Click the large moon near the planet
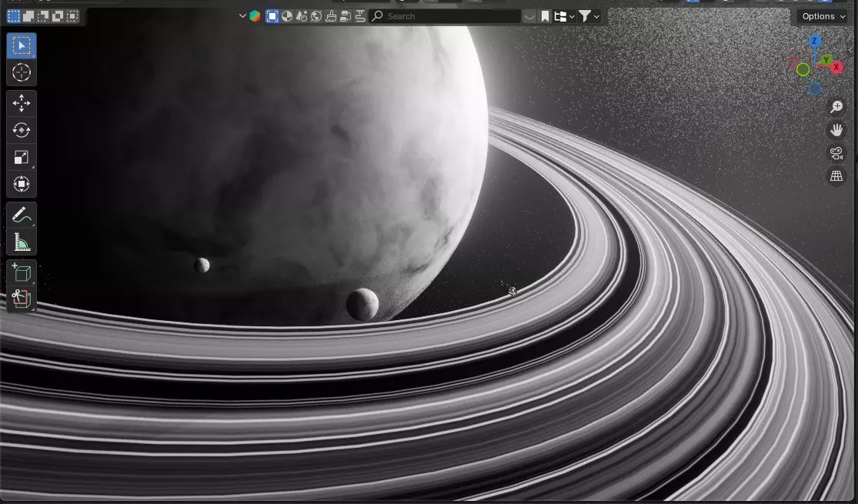This screenshot has width=858, height=504. click(x=362, y=304)
